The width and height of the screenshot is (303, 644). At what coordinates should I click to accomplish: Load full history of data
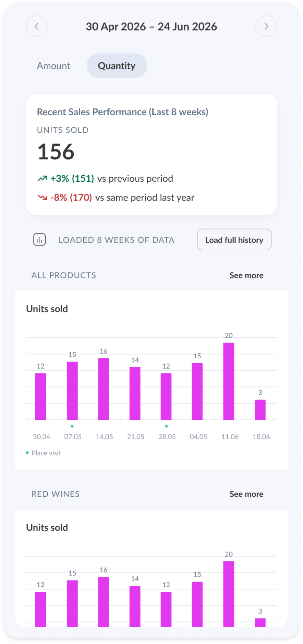(x=234, y=240)
